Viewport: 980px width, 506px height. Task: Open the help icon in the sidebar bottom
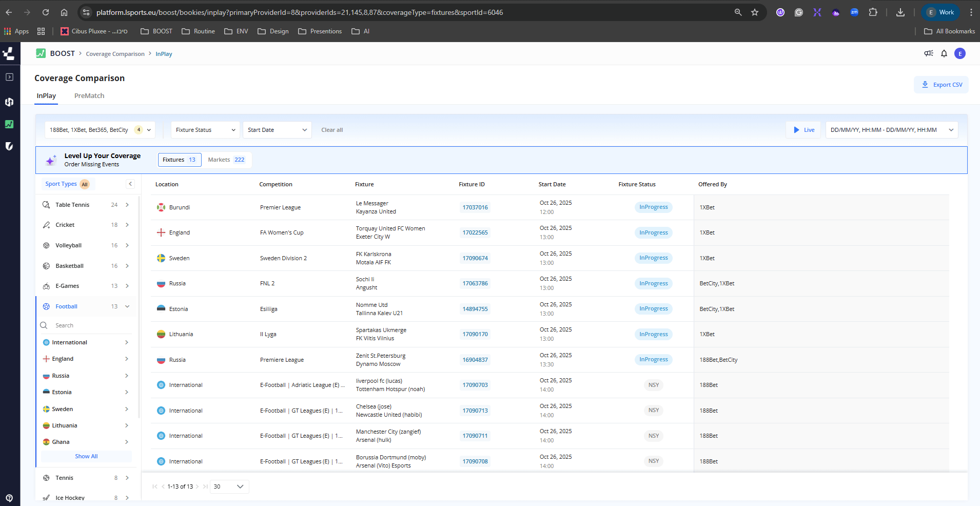click(x=9, y=498)
